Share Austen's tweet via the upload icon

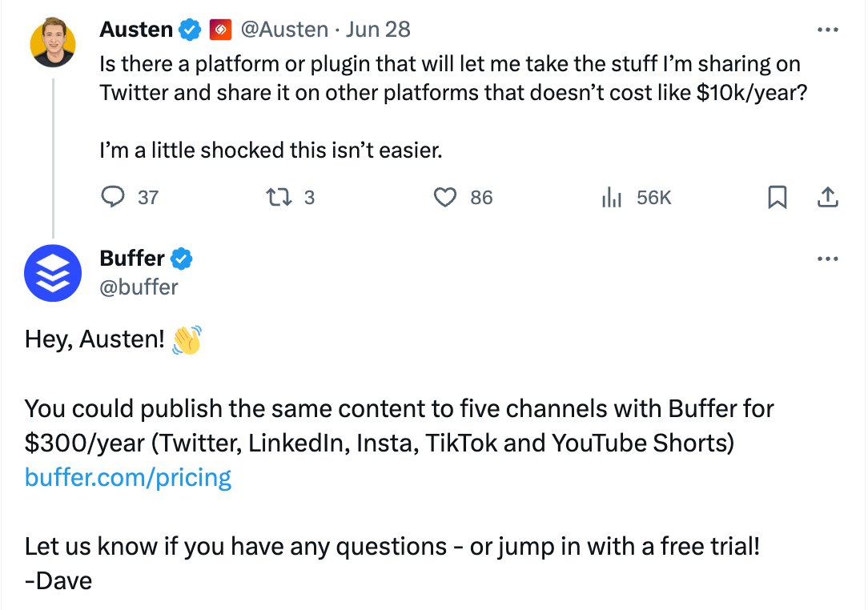828,197
